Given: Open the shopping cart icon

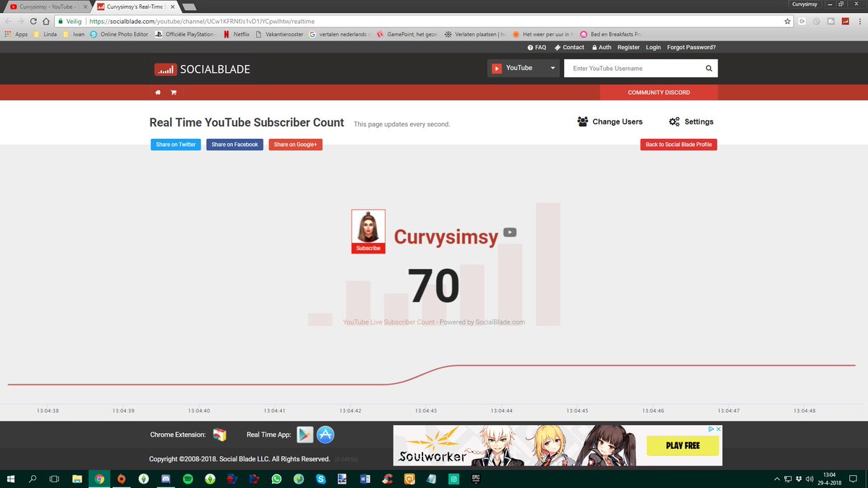Looking at the screenshot, I should [x=174, y=93].
